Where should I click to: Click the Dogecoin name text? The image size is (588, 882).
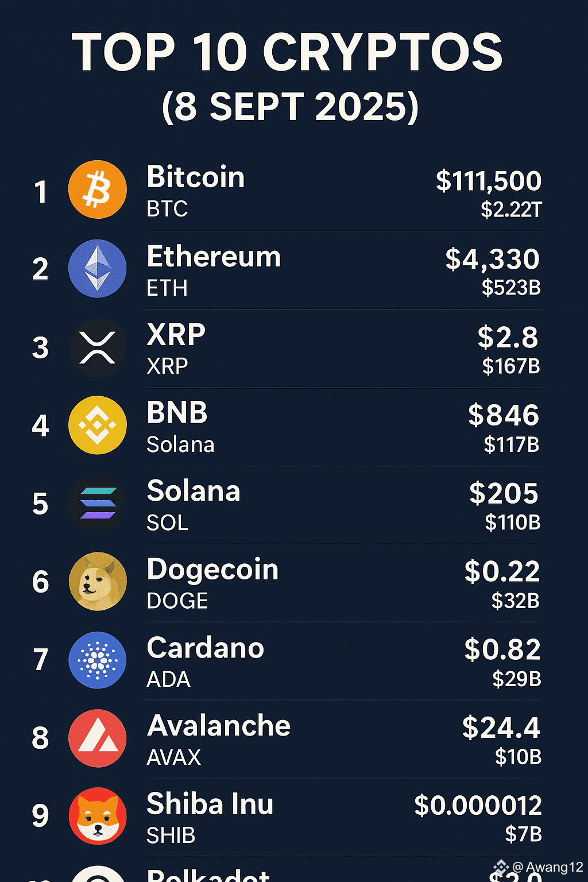pyautogui.click(x=212, y=571)
